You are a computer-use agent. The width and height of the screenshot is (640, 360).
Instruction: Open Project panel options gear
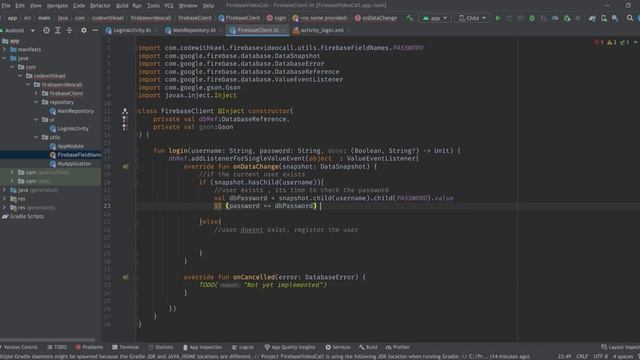(84, 30)
